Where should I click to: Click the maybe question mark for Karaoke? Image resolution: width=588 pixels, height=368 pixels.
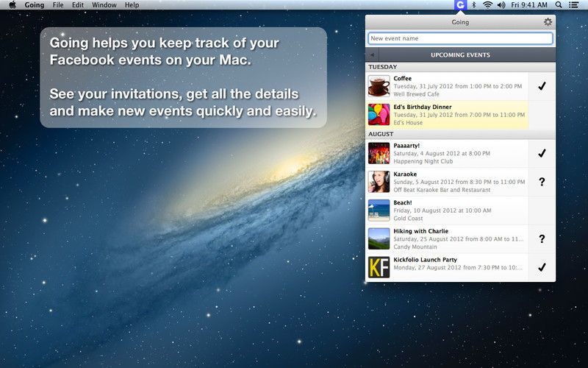542,182
